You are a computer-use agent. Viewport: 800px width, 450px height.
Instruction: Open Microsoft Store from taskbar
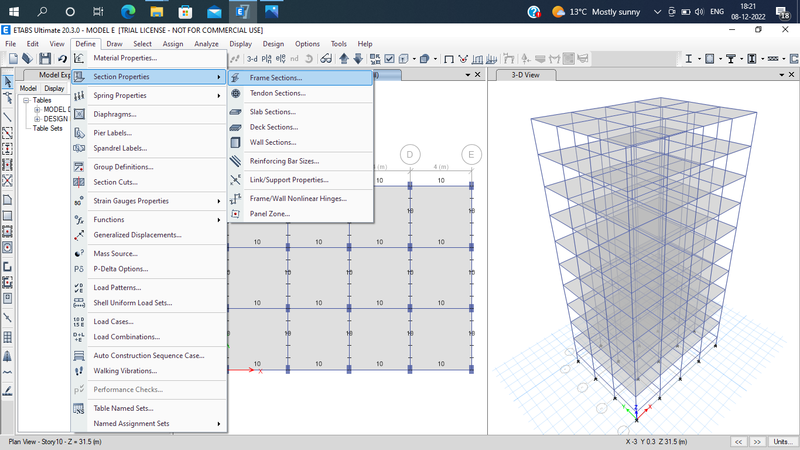point(185,11)
